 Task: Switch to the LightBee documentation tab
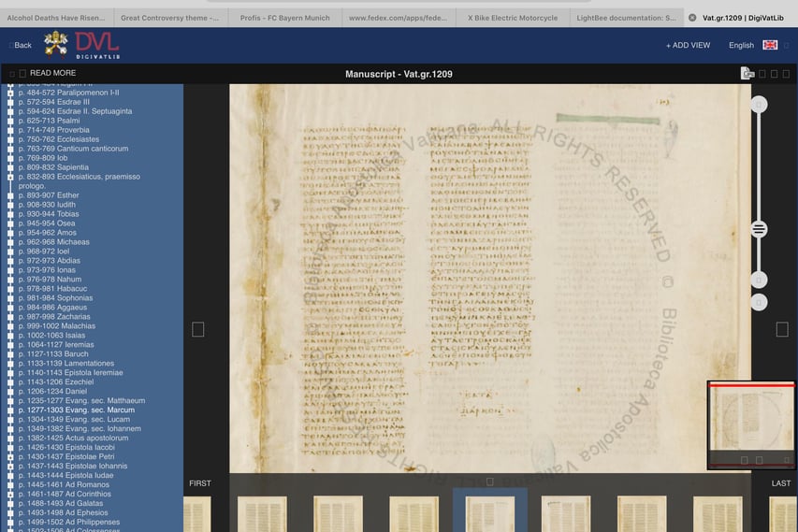pyautogui.click(x=625, y=18)
